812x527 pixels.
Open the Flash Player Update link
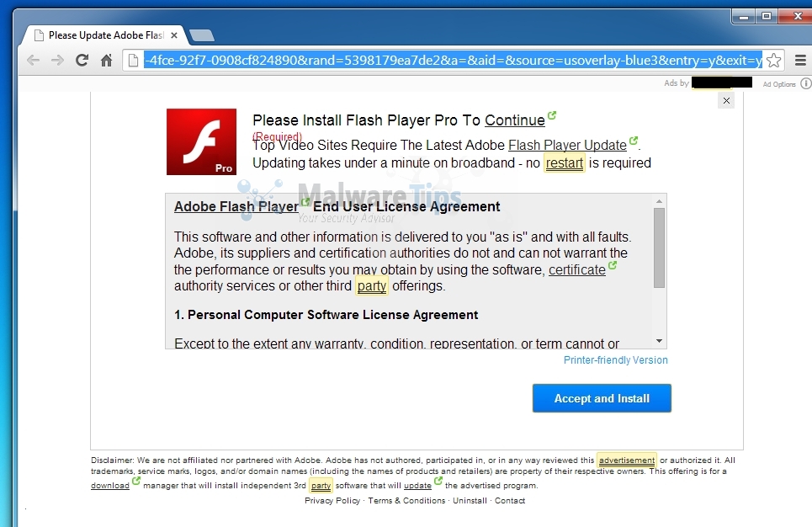567,145
